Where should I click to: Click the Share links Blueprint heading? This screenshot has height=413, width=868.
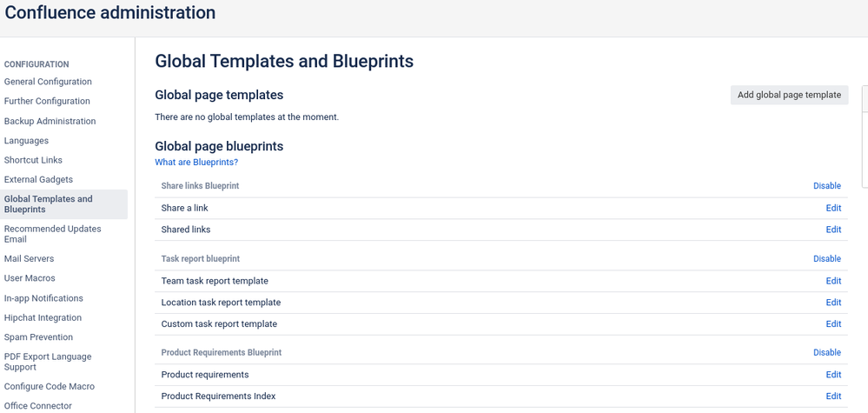[x=200, y=185]
